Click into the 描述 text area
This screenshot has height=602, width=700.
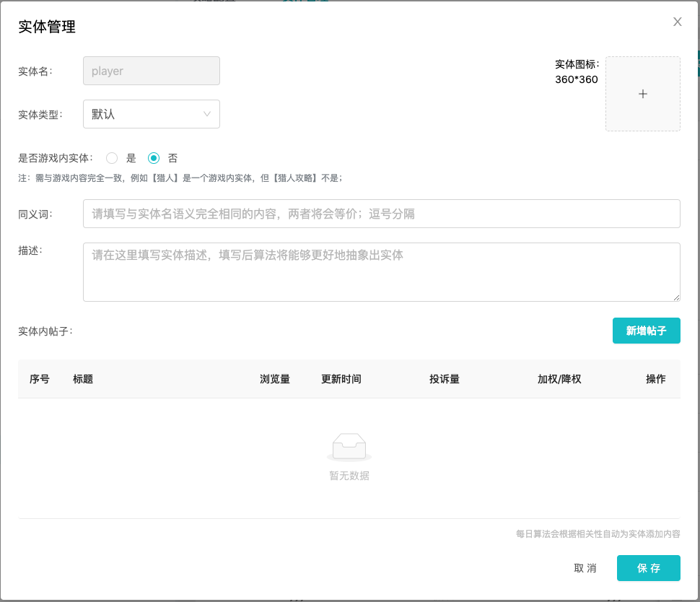tap(381, 271)
